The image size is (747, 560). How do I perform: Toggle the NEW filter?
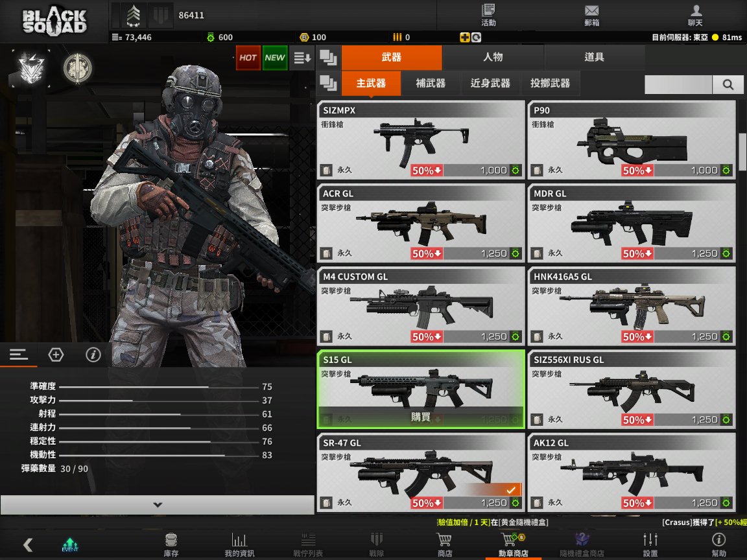[x=275, y=58]
